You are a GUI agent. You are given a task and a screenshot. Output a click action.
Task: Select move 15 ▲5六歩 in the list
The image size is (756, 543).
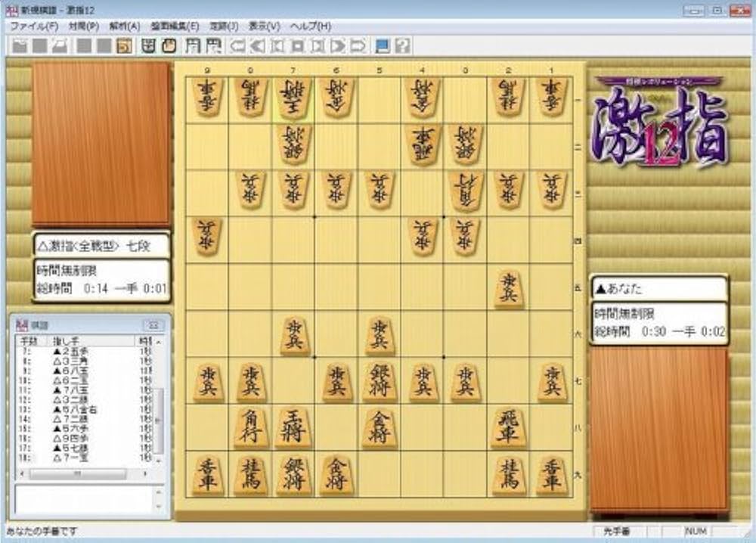click(x=85, y=429)
